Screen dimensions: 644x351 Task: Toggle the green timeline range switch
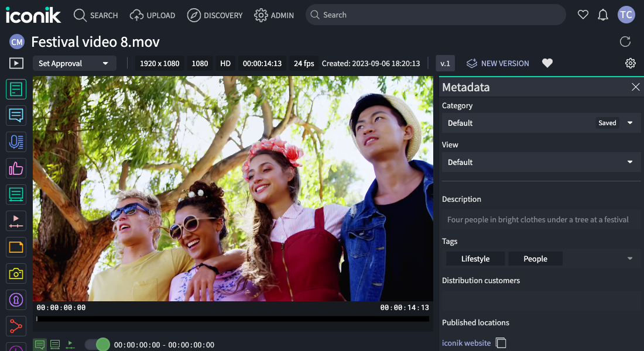click(x=97, y=345)
